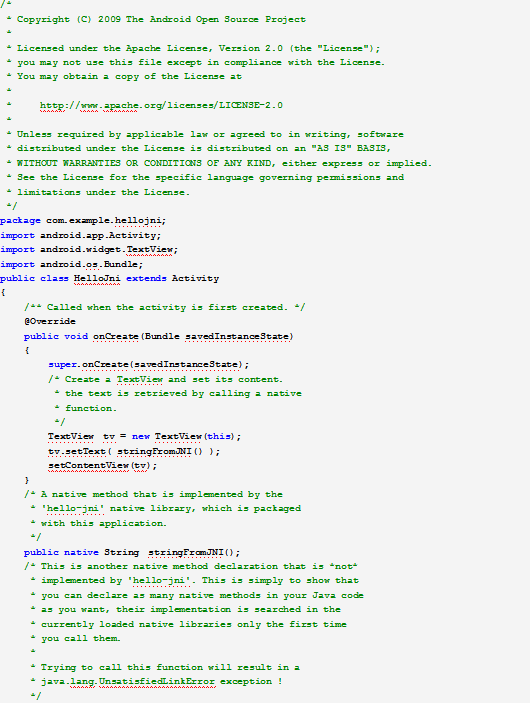The image size is (530, 703).
Task: Click the quoted 'hello-jni' in the native library comment
Action: pos(75,508)
